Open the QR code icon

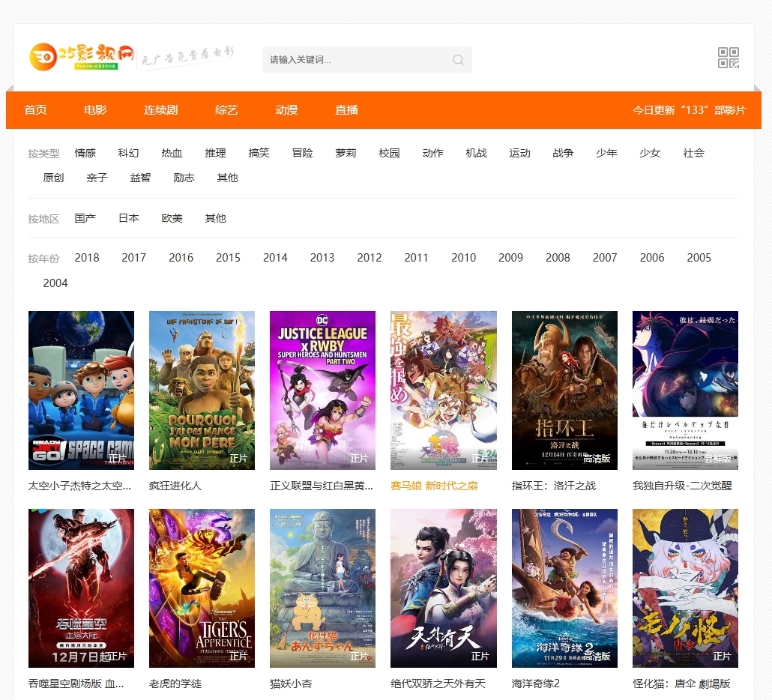tap(729, 58)
